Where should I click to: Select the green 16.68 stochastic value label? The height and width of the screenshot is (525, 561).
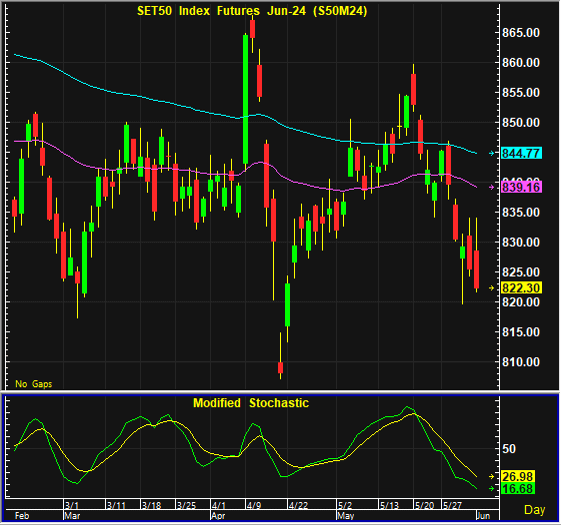(518, 488)
